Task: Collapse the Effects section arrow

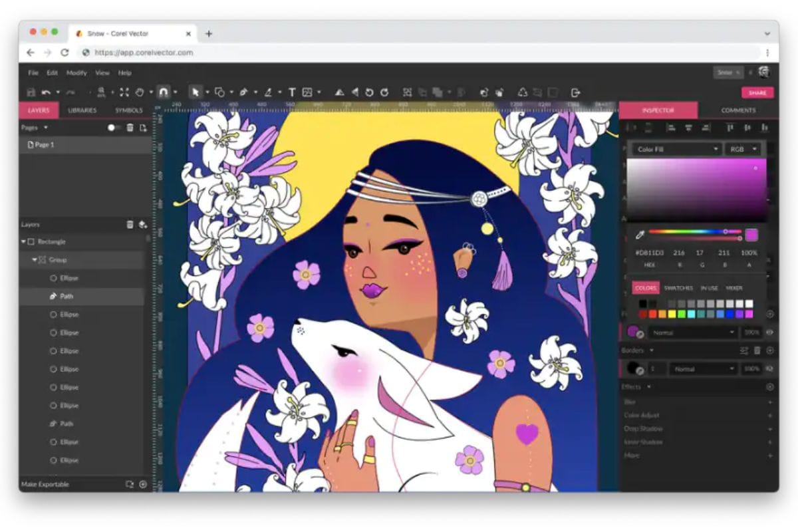Action: tap(648, 386)
